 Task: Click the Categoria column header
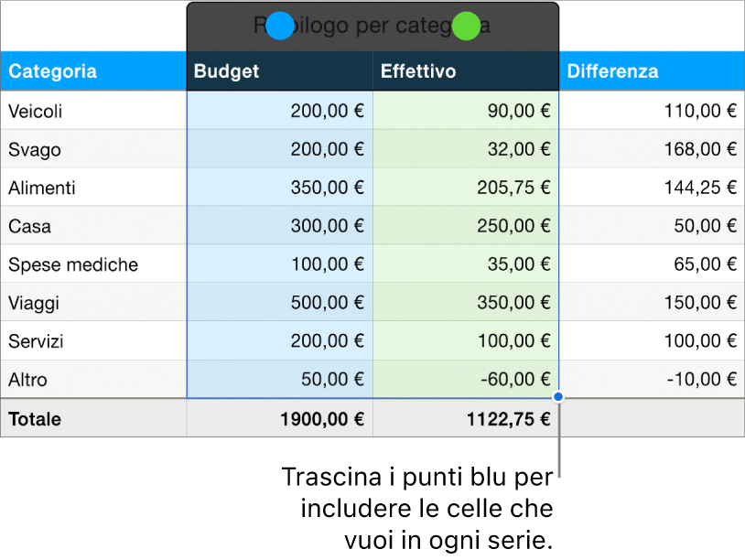(x=92, y=71)
